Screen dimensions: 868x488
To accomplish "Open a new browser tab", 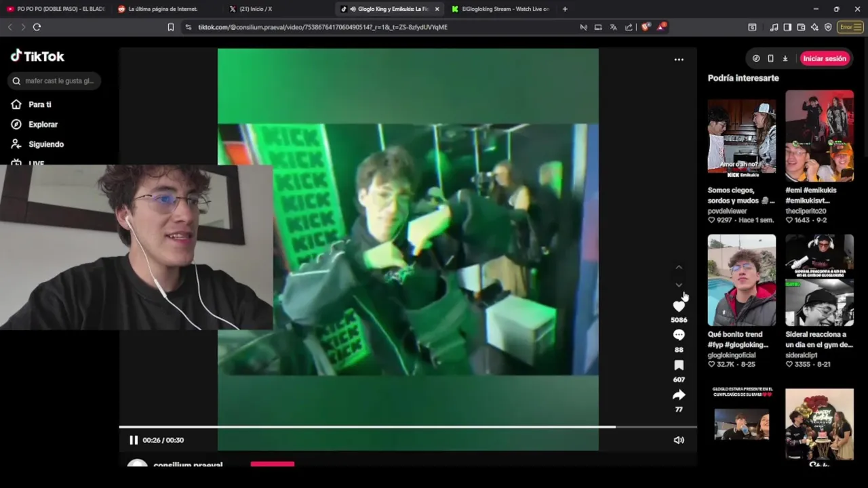I will pyautogui.click(x=565, y=9).
